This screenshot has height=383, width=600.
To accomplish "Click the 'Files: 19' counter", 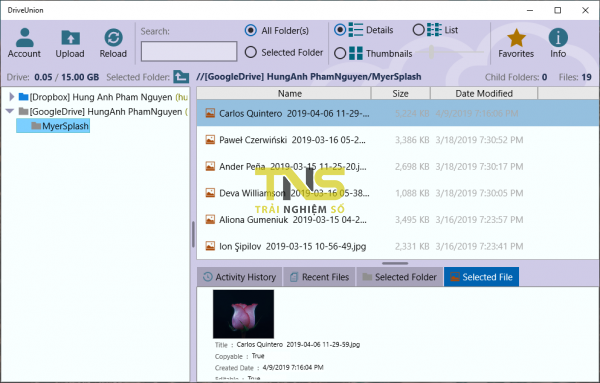I will pos(575,77).
